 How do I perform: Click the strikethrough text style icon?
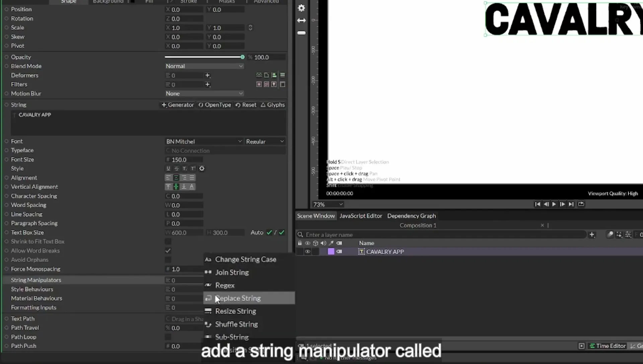tap(176, 169)
